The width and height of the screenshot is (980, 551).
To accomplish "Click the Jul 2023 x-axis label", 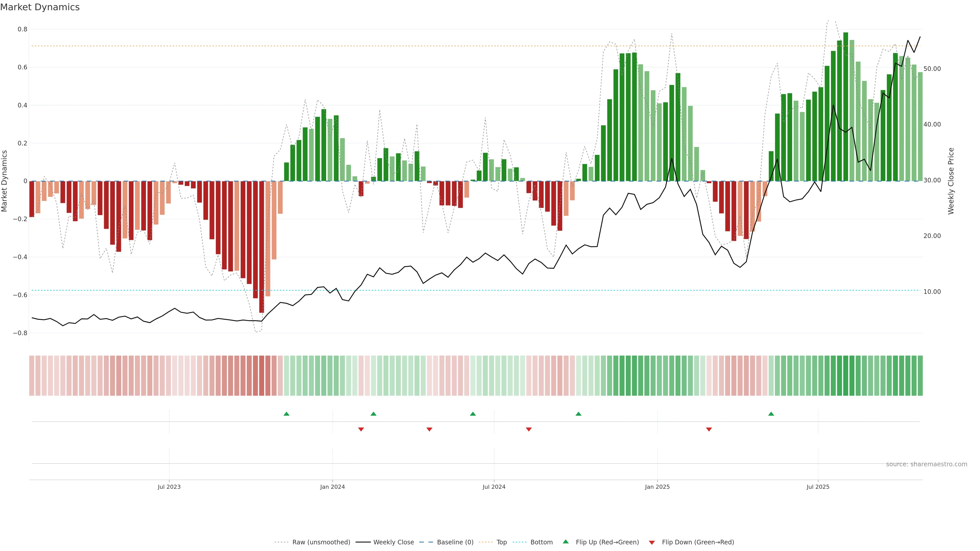I will tap(169, 487).
